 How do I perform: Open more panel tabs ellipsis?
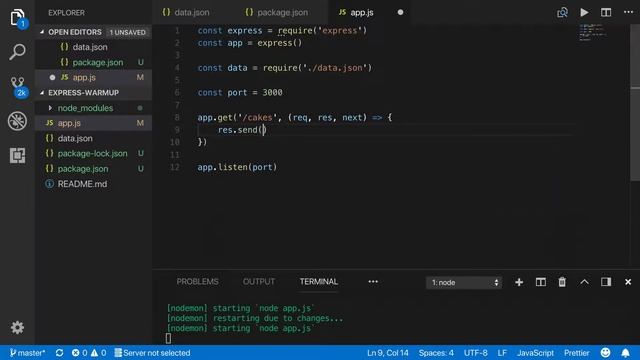[x=373, y=282]
